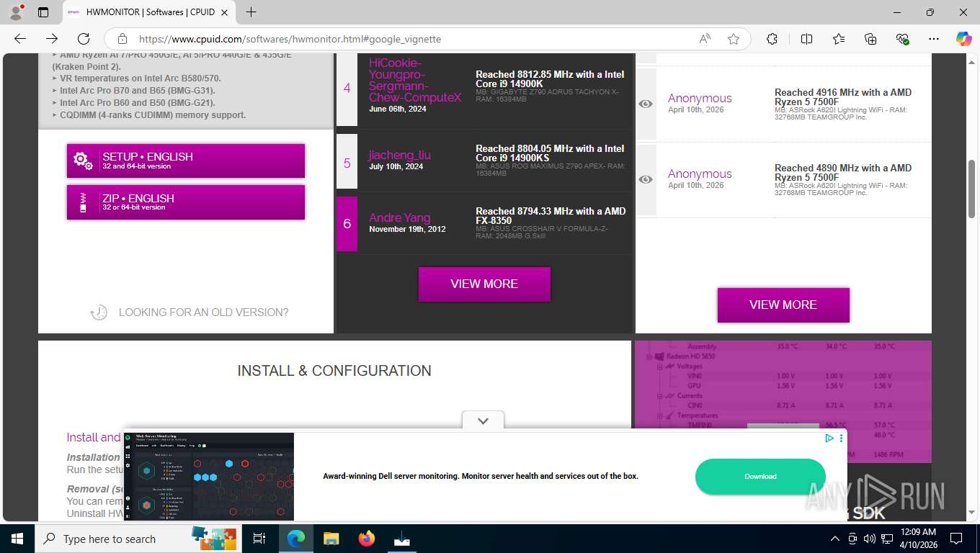Open the notification center icon
The image size is (980, 553).
coord(956,539)
